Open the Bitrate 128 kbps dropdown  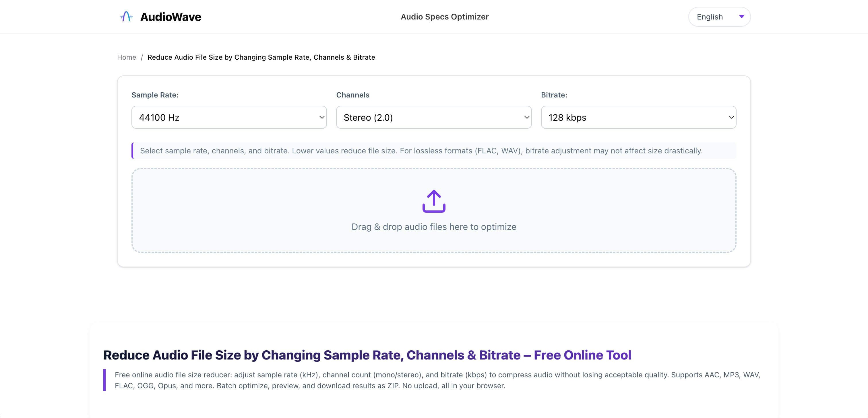click(x=639, y=117)
